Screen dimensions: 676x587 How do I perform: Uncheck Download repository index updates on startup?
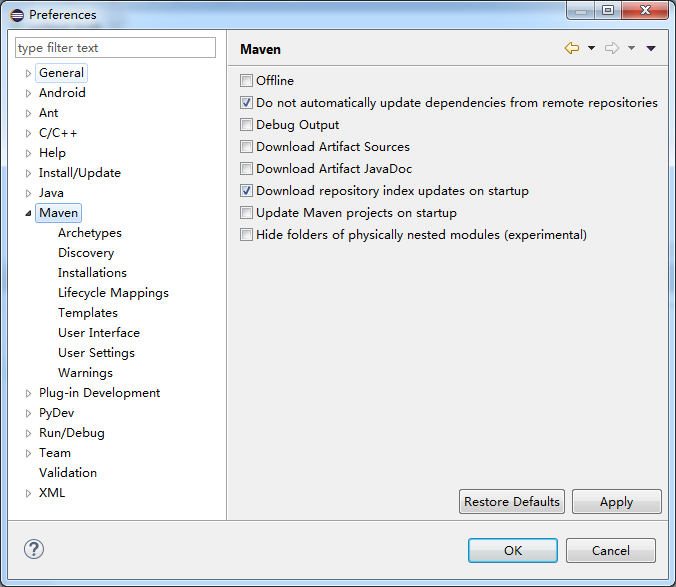(x=247, y=191)
